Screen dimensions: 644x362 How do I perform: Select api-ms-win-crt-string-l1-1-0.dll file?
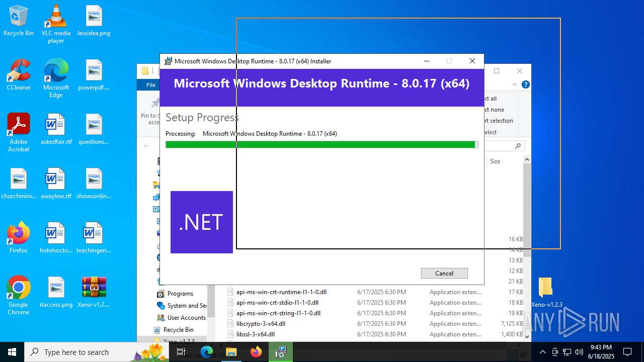click(x=278, y=313)
